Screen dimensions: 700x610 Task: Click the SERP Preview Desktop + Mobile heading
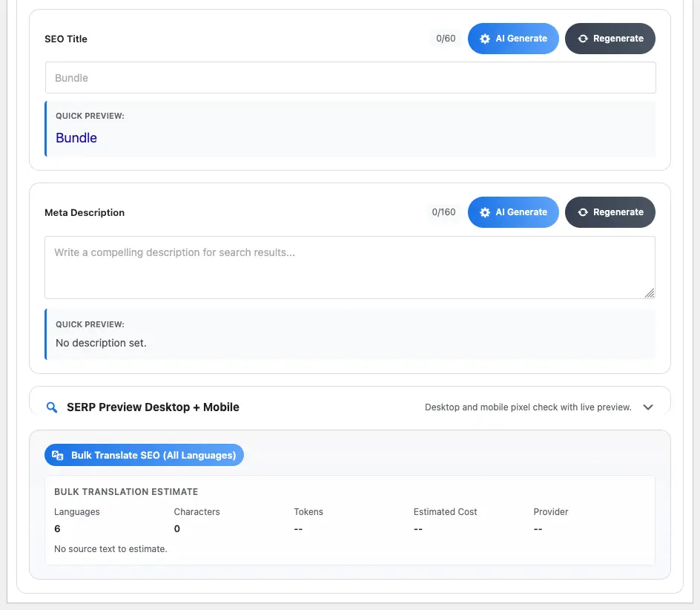153,407
